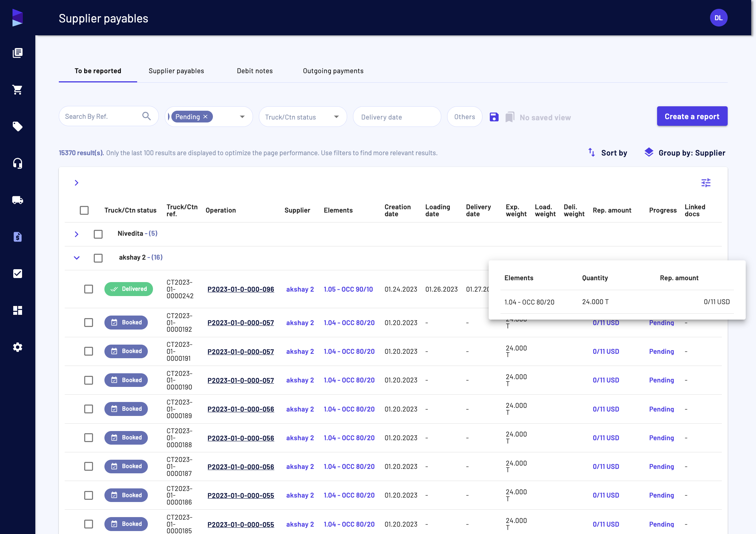
Task: Click the DL user avatar
Action: coord(718,18)
